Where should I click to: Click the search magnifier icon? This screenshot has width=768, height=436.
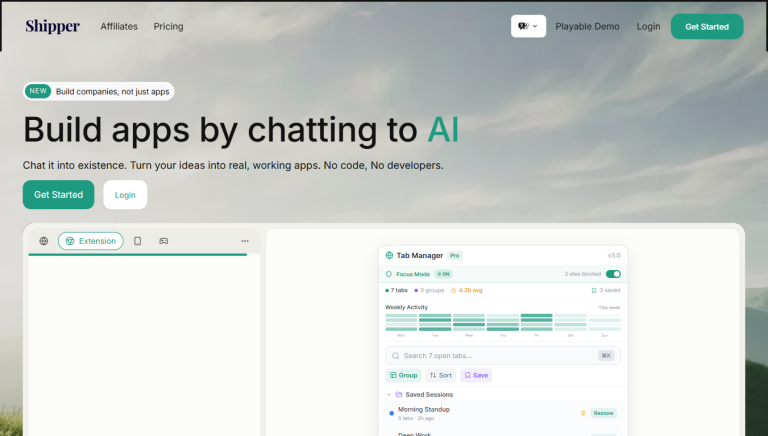pos(395,356)
